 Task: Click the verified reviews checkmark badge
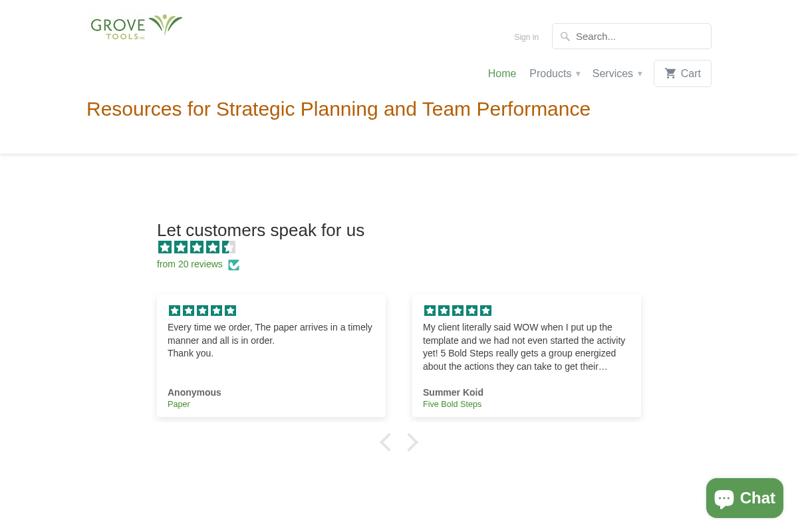[233, 265]
